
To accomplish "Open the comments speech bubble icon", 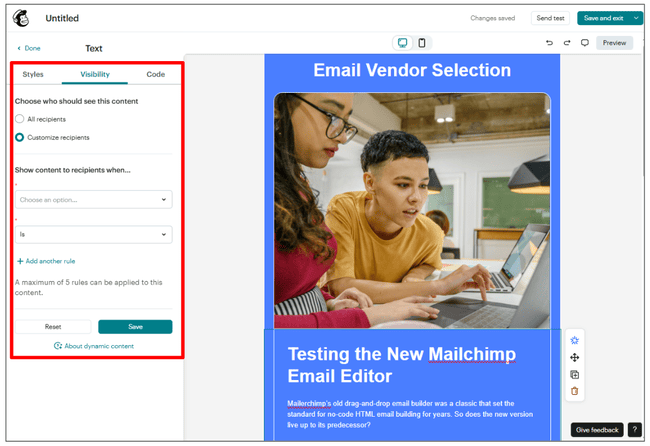I will point(585,43).
